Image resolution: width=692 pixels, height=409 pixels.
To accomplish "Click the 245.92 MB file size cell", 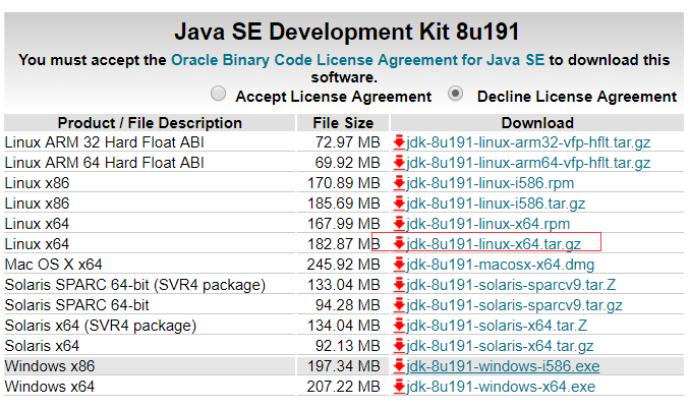I will click(x=344, y=264).
